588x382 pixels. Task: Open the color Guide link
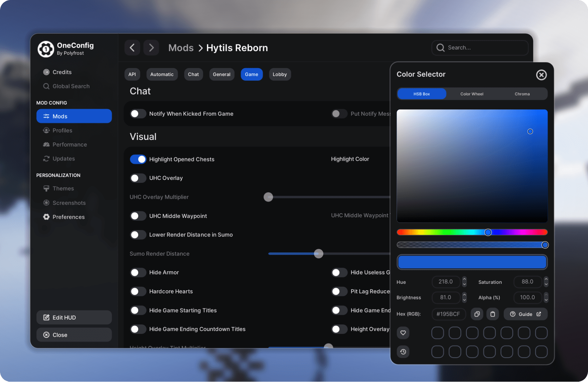click(x=525, y=314)
